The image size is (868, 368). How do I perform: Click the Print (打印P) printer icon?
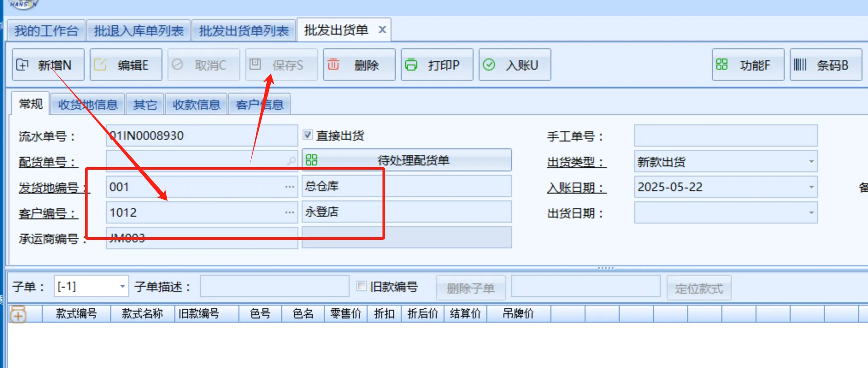(x=411, y=65)
